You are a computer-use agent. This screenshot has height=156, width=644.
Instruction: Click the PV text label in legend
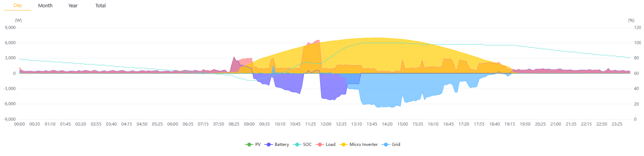click(258, 144)
